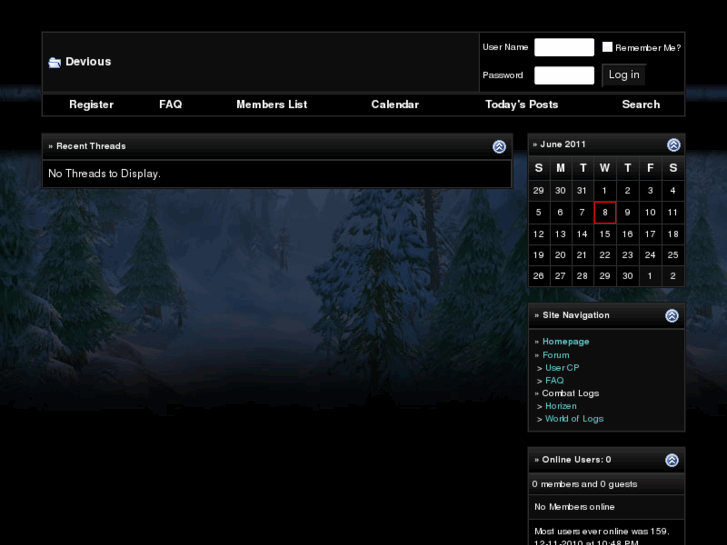Click the 'No Members online' text
This screenshot has height=545, width=727.
(x=574, y=507)
